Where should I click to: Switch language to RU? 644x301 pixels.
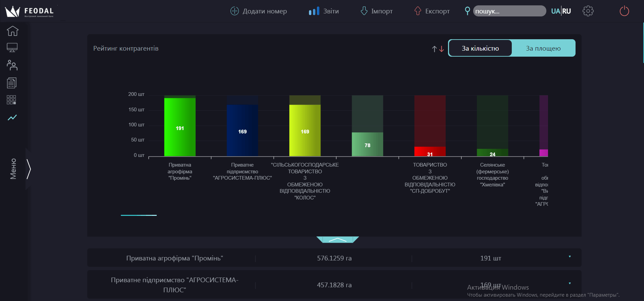tap(566, 11)
